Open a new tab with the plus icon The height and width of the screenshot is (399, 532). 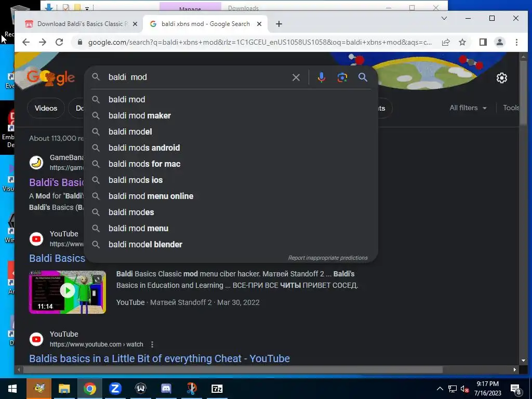278,24
